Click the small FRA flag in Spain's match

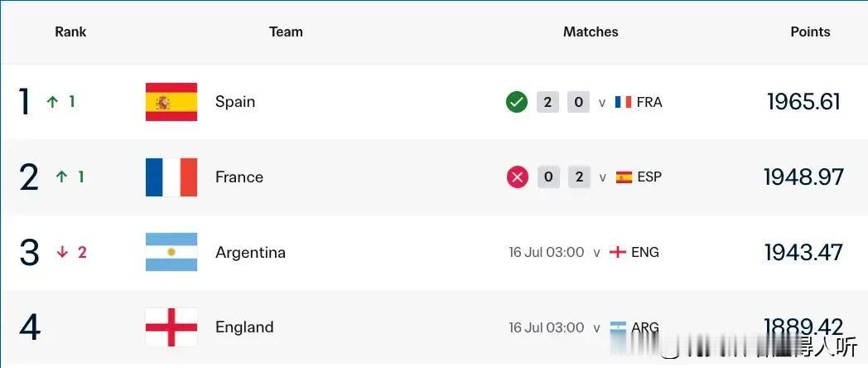point(624,102)
